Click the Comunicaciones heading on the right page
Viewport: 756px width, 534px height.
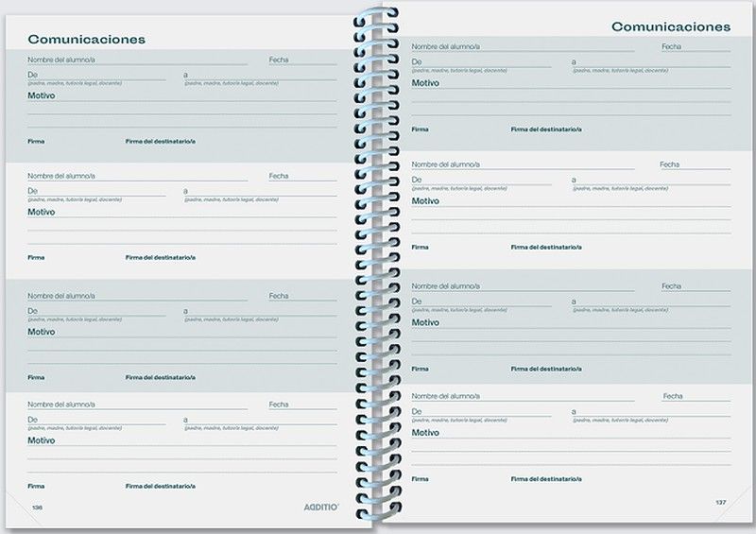point(671,26)
